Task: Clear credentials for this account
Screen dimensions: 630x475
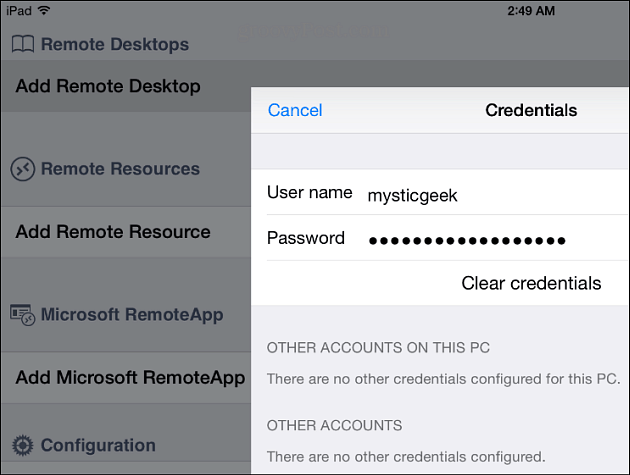Action: 531,283
